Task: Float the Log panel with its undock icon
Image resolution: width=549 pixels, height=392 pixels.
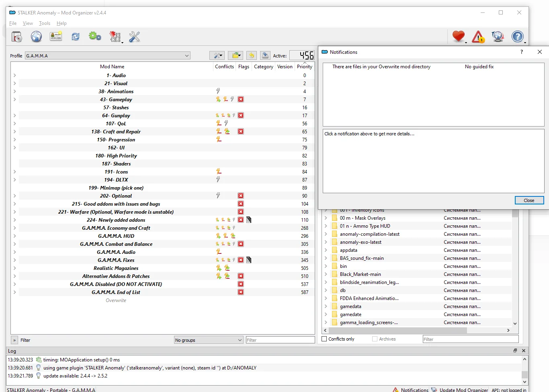Action: [515, 351]
